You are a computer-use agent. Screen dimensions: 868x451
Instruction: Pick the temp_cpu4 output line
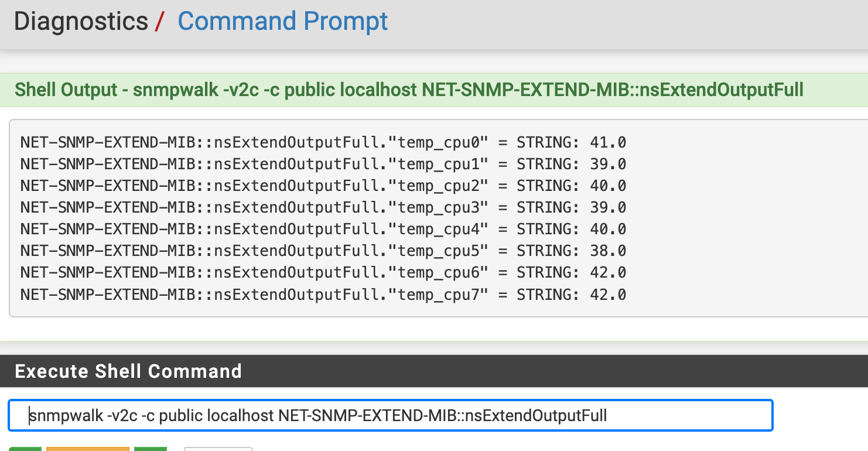323,229
